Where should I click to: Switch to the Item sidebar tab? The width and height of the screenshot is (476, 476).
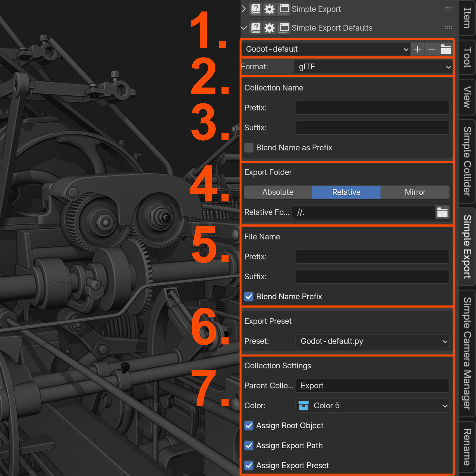click(467, 18)
